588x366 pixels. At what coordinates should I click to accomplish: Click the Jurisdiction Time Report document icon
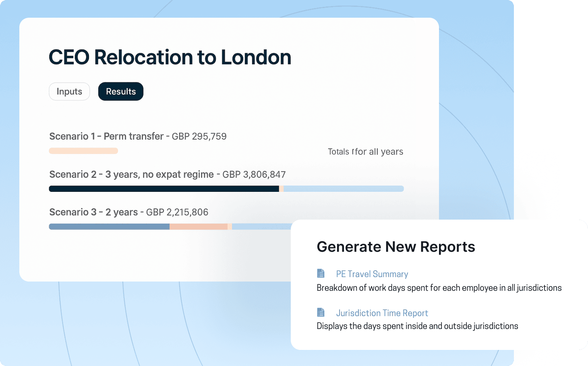(321, 313)
